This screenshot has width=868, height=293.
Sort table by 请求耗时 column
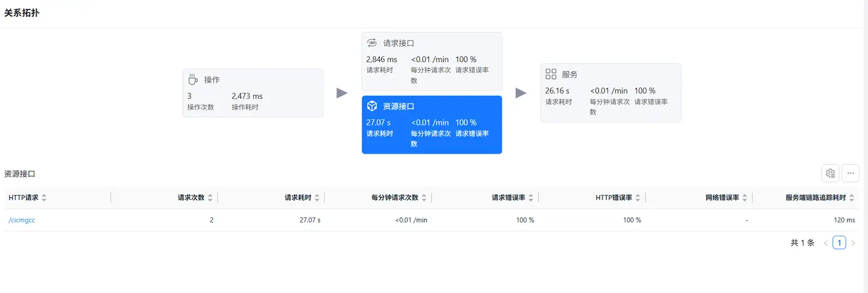tap(317, 198)
